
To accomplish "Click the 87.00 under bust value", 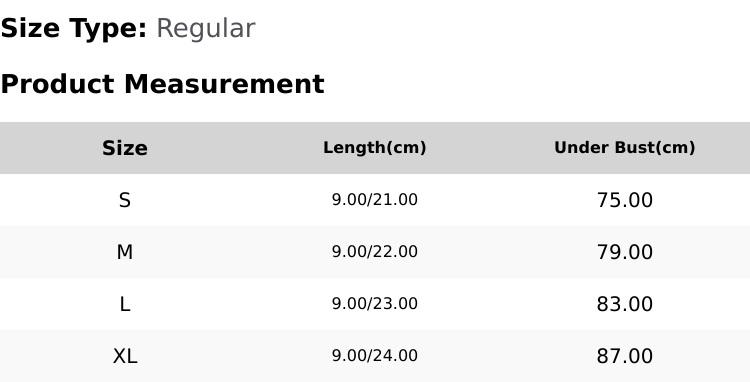I will pyautogui.click(x=624, y=356).
